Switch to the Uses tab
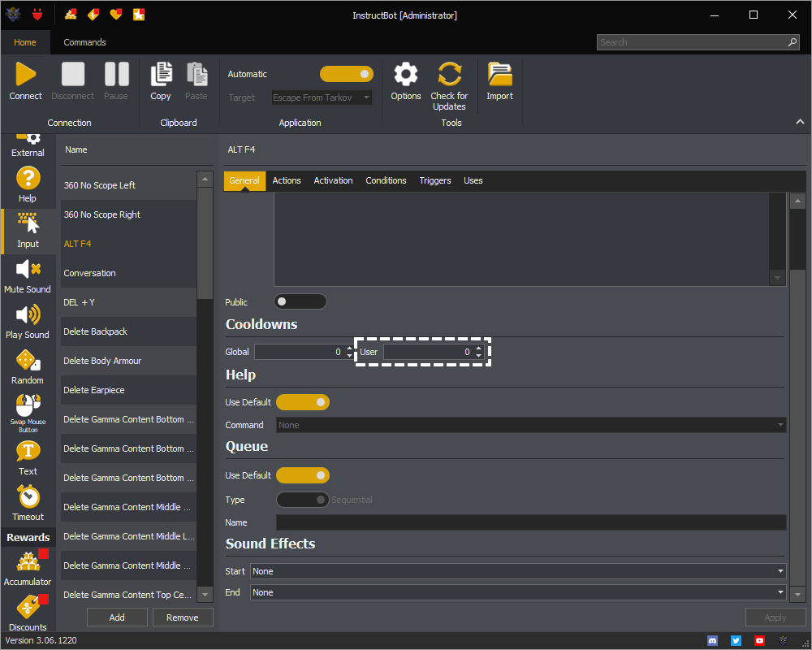812x650 pixels. [x=473, y=180]
